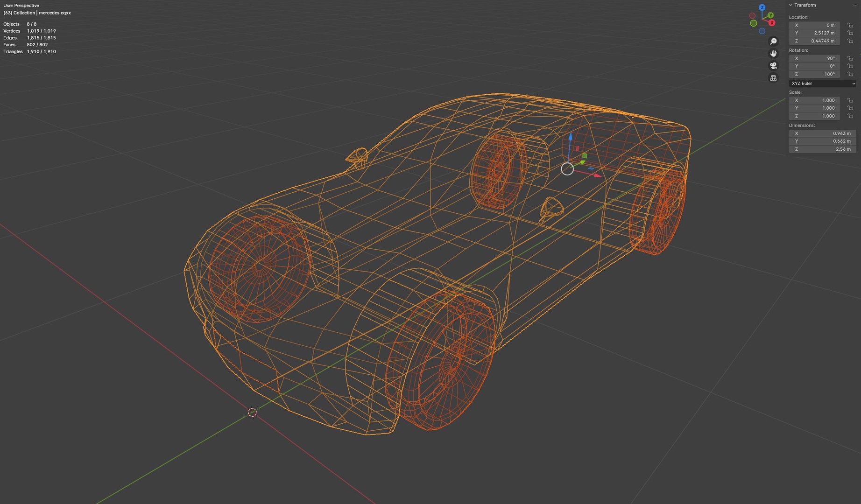Click the Location Y field showing 2.5127 m
Screen dimensions: 861x504
(x=814, y=33)
